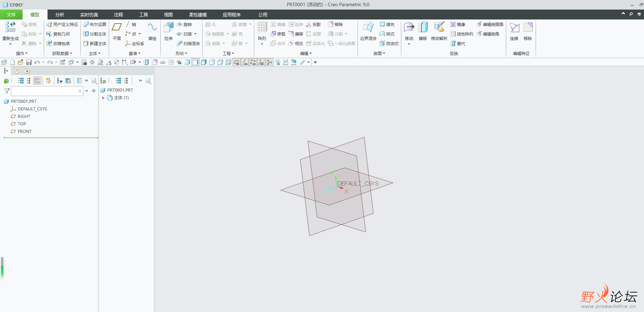Expand the 编辑 group dropdown
The height and width of the screenshot is (312, 644).
pos(306,54)
